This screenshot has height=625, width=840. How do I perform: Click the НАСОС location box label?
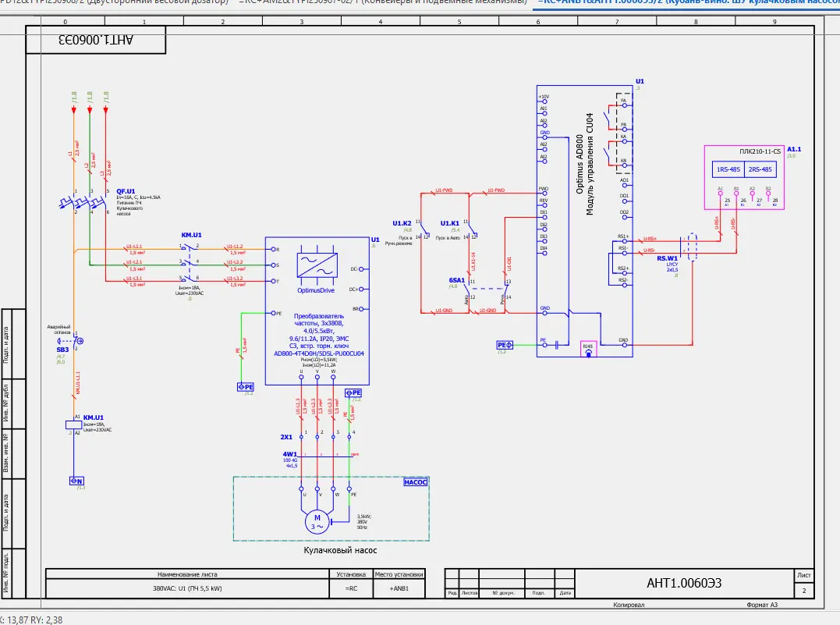click(x=416, y=482)
